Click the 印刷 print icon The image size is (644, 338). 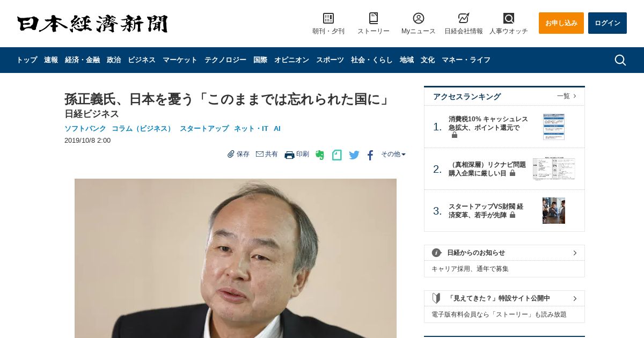(x=289, y=155)
